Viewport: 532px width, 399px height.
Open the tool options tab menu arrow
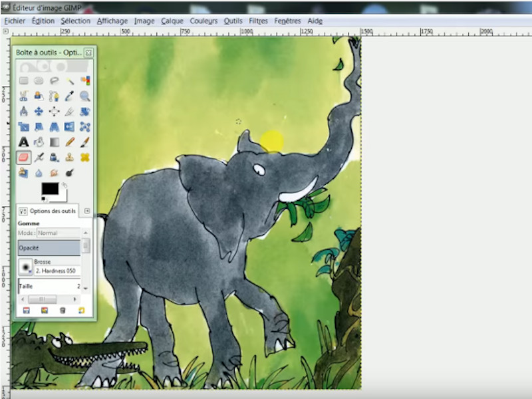[x=87, y=211]
